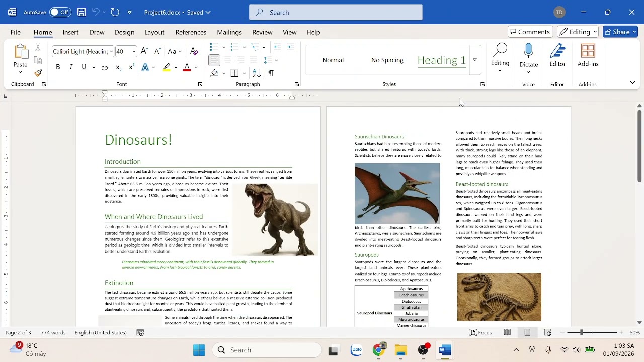Open the Editing mode dropdown
Screen dimensions: 644x362
tap(578, 32)
